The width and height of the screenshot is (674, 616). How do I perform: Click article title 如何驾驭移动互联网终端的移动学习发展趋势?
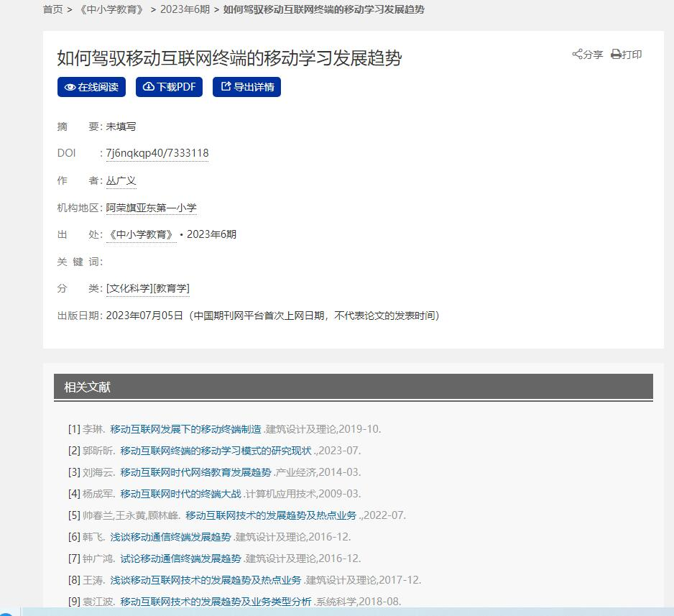pos(229,58)
